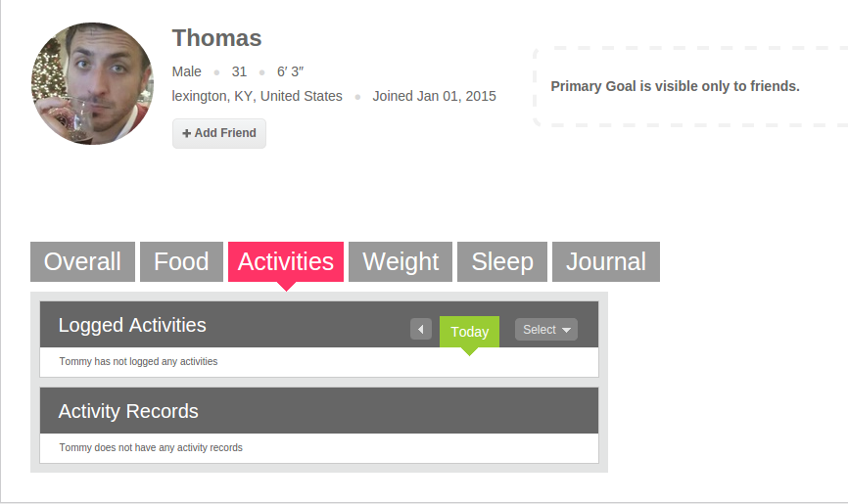Click the Logged Activities header title
The image size is (848, 504).
click(x=132, y=325)
